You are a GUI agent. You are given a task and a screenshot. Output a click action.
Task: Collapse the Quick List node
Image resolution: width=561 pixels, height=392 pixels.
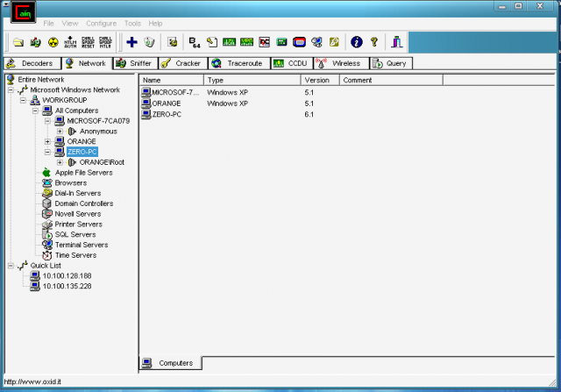tap(11, 266)
